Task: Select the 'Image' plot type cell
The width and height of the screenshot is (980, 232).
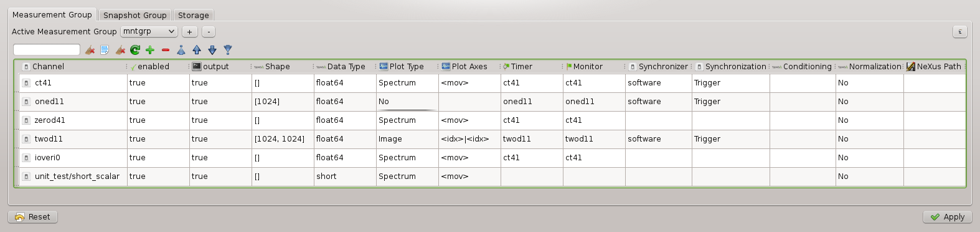Action: [407, 139]
